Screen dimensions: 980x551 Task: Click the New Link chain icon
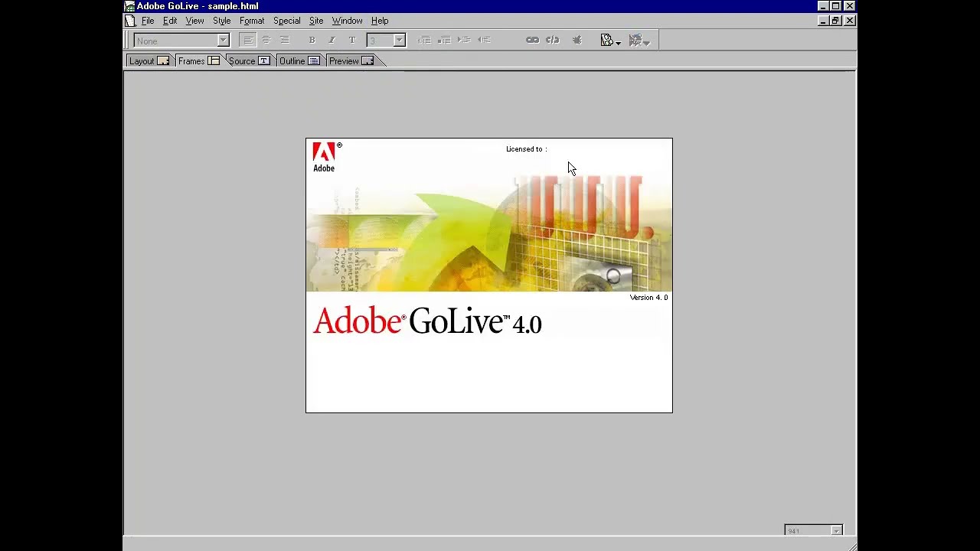(532, 41)
